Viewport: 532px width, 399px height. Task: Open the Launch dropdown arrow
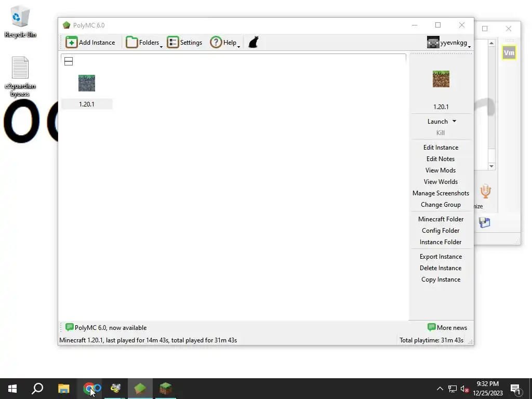click(x=454, y=121)
